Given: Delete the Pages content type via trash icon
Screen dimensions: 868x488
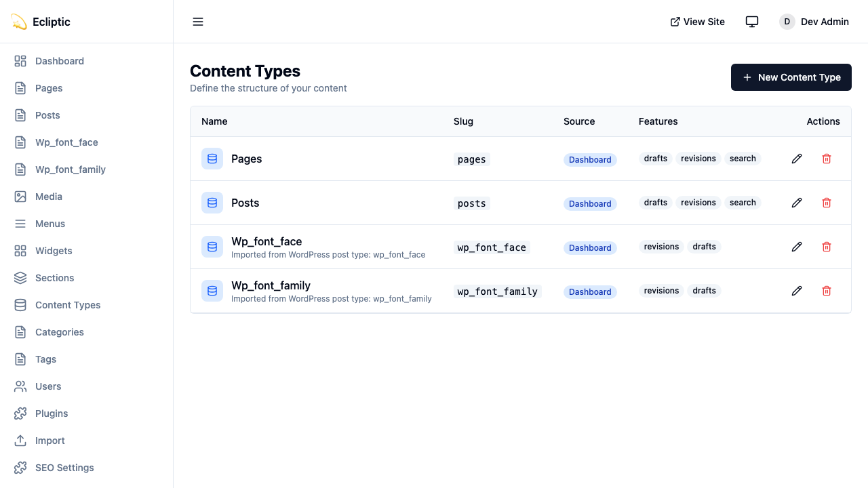Looking at the screenshot, I should [827, 159].
